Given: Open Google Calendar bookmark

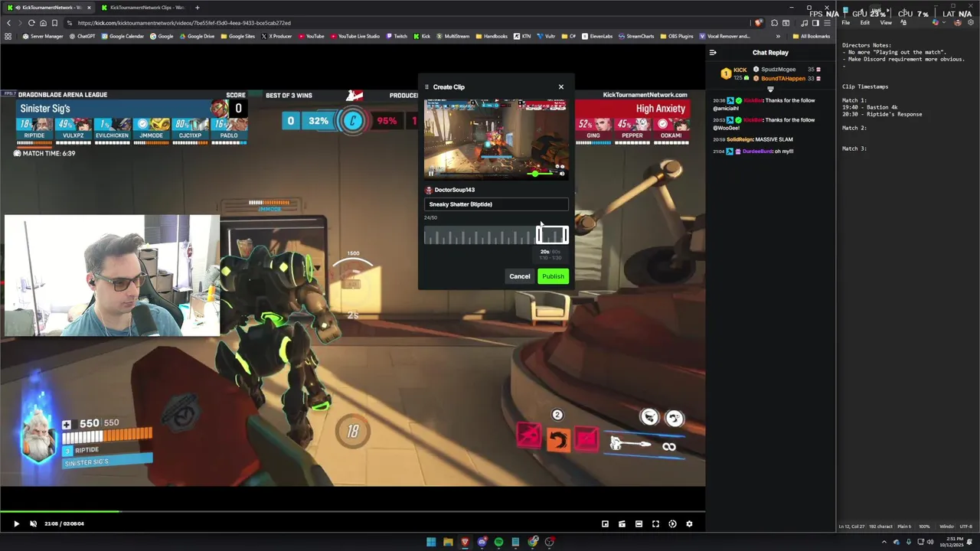Looking at the screenshot, I should [x=123, y=36].
